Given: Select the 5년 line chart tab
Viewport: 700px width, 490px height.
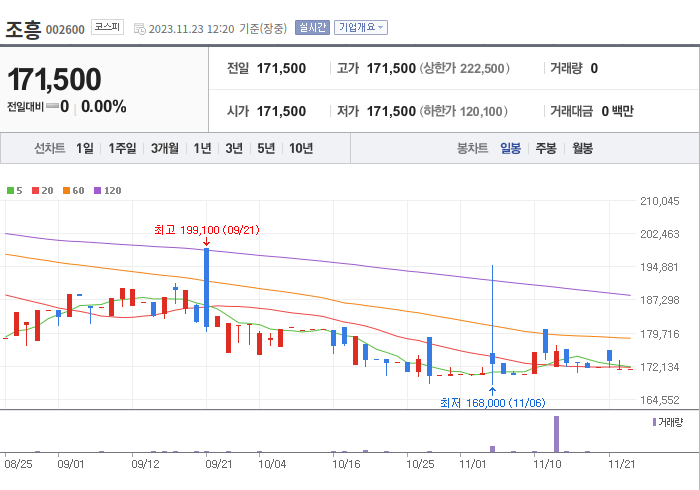Looking at the screenshot, I should click(266, 148).
